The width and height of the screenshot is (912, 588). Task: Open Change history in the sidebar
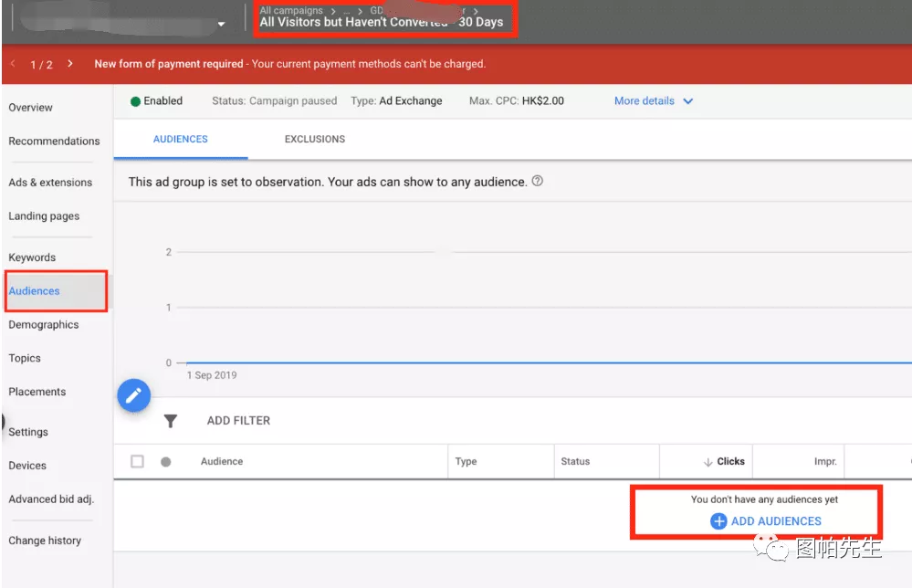coord(45,541)
